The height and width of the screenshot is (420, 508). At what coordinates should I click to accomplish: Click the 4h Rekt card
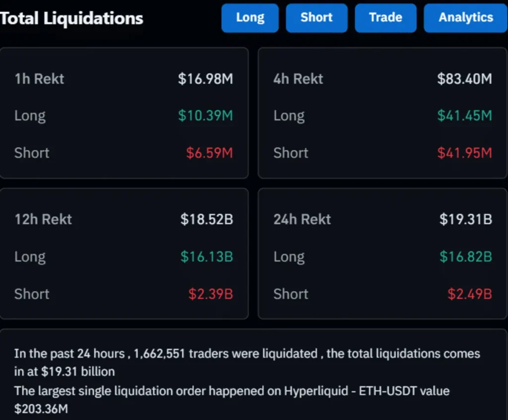tap(383, 112)
